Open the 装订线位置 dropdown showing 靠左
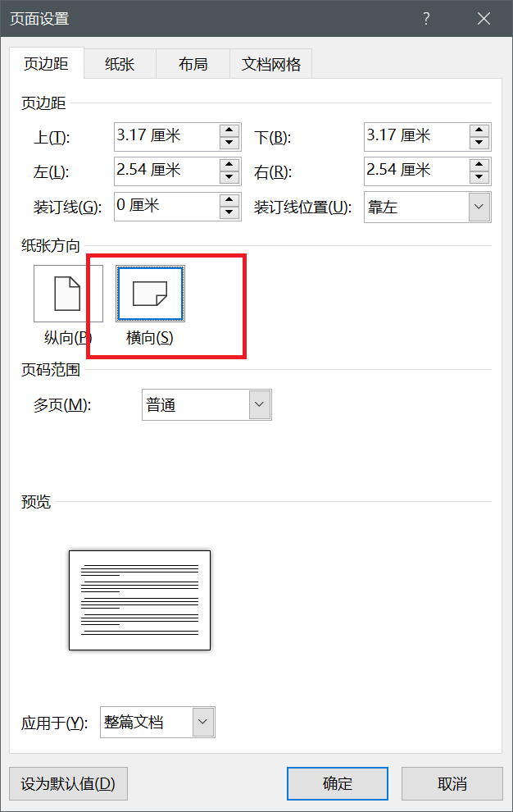This screenshot has height=812, width=513. (428, 208)
